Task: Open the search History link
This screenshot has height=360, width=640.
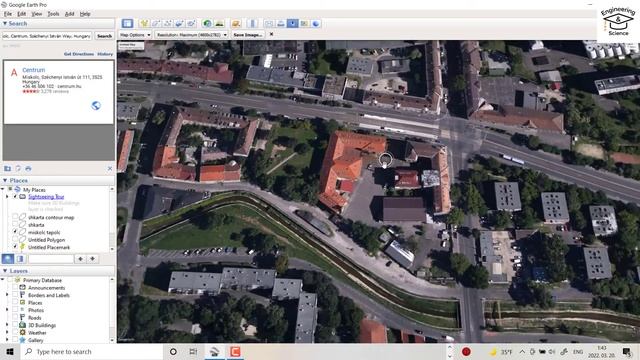Action: click(x=105, y=54)
